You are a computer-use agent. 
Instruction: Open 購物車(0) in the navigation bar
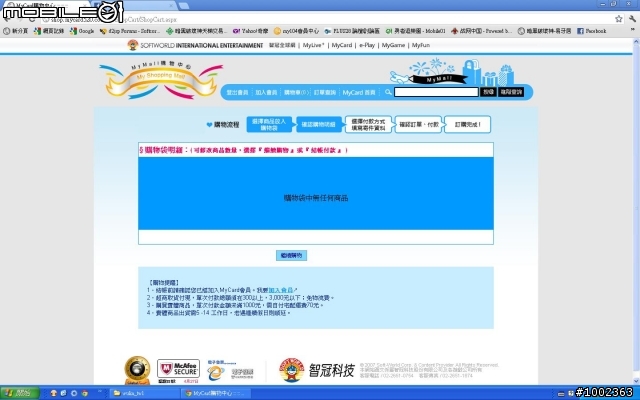pyautogui.click(x=296, y=93)
